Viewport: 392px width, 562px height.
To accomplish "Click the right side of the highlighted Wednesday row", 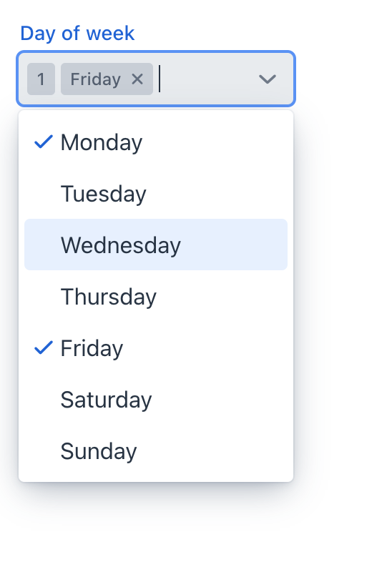I will coord(233,245).
